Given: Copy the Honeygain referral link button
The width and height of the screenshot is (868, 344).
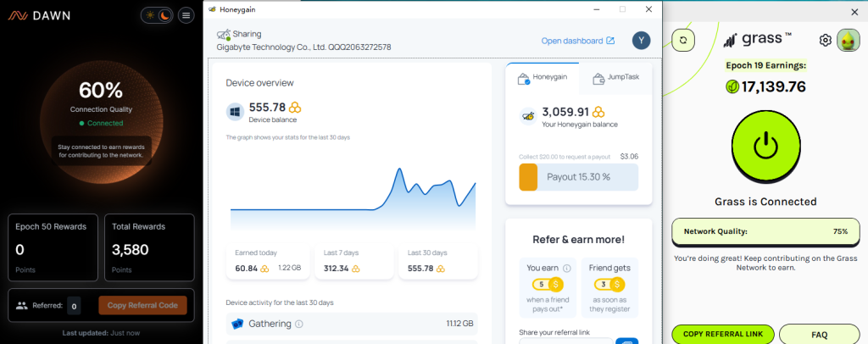Looking at the screenshot, I should point(626,341).
